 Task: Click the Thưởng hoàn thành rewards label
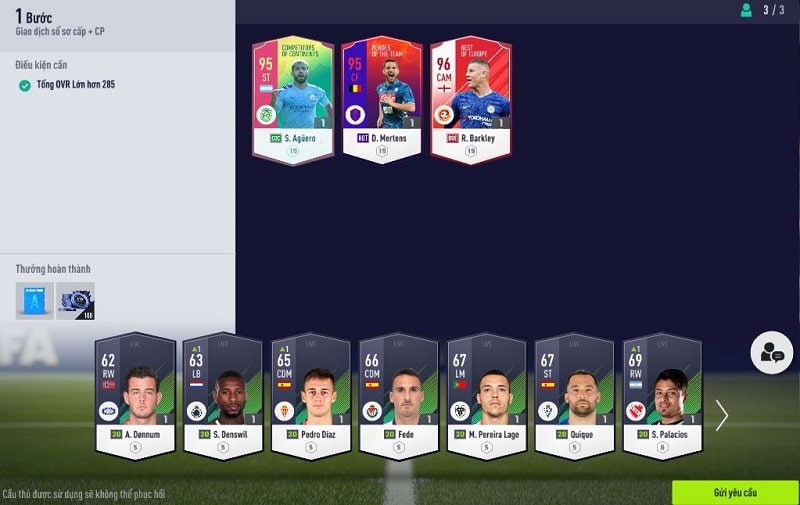pyautogui.click(x=53, y=269)
